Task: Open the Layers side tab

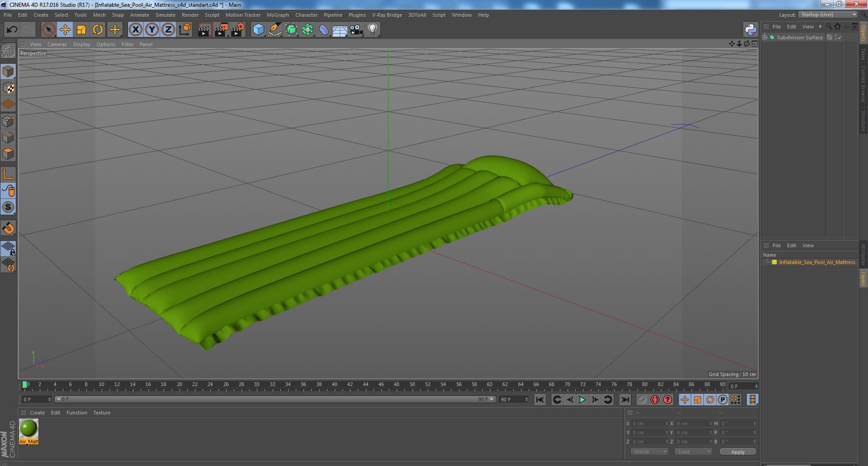Action: (x=863, y=279)
